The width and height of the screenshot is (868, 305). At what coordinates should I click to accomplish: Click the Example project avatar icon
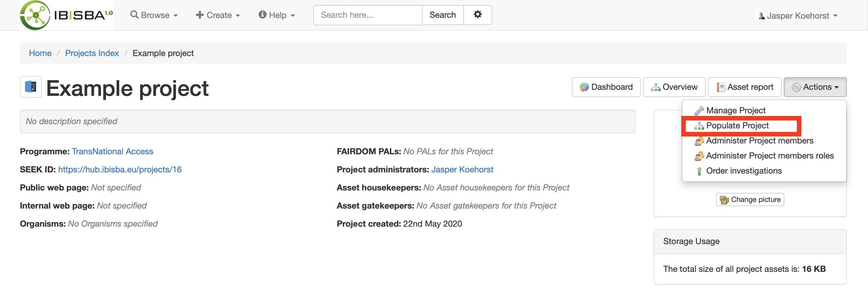point(31,87)
